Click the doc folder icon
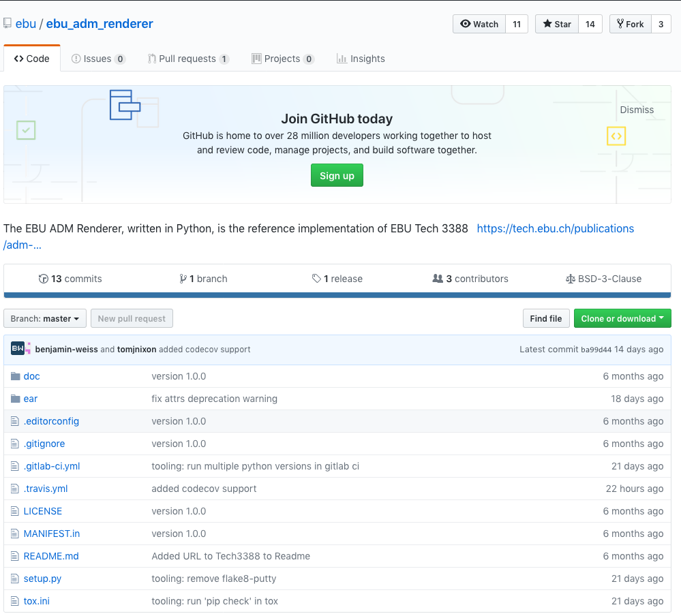The width and height of the screenshot is (681, 616). pyautogui.click(x=15, y=376)
